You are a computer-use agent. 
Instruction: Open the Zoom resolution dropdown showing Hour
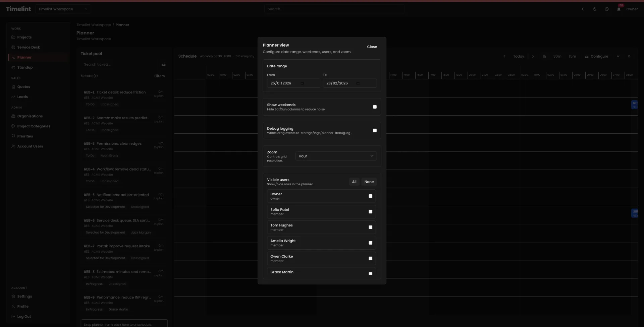pos(336,156)
